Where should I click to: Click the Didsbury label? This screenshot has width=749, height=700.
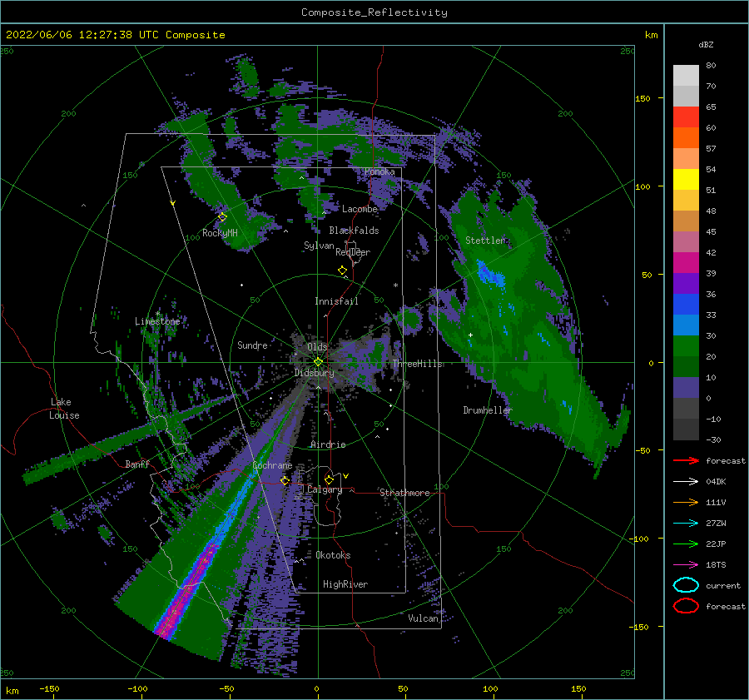pyautogui.click(x=314, y=373)
